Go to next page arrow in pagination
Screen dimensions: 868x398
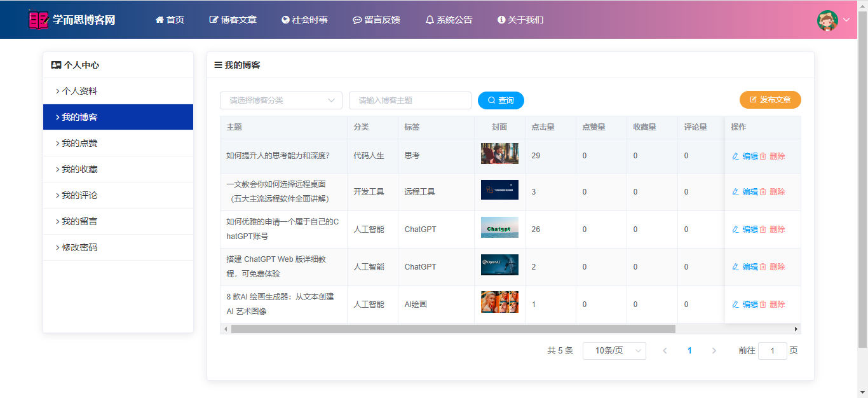pyautogui.click(x=714, y=351)
